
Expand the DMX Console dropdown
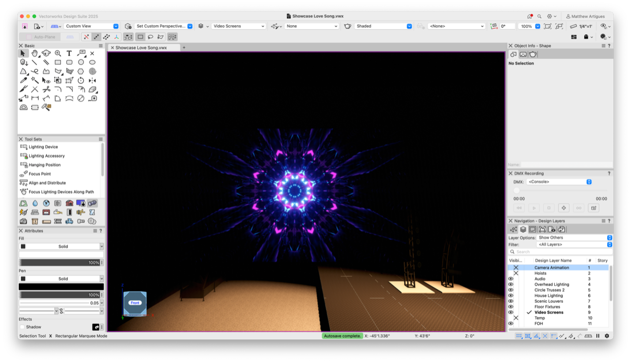coord(559,182)
